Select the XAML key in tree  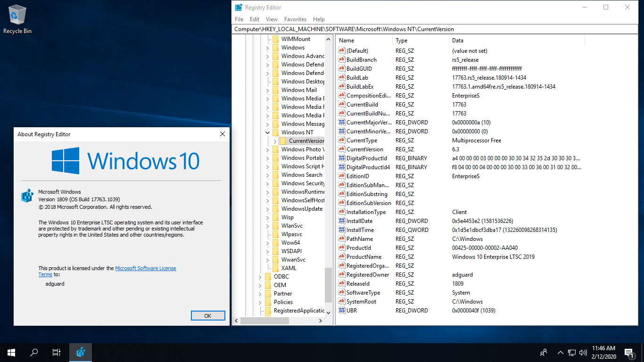pyautogui.click(x=289, y=268)
